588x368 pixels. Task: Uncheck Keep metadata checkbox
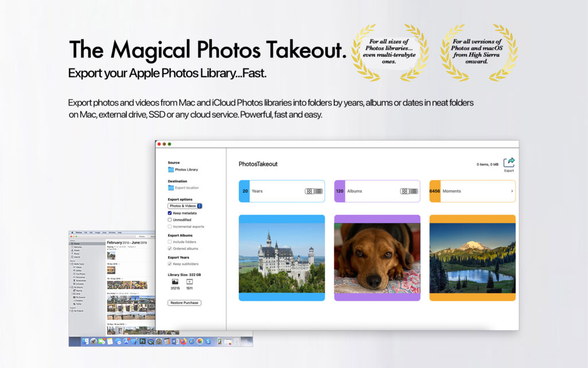[x=170, y=213]
